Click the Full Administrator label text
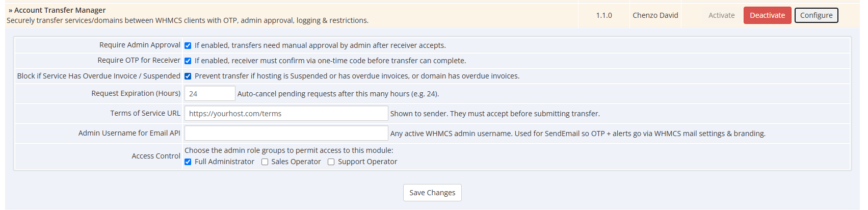Image resolution: width=868 pixels, height=210 pixels. (224, 162)
